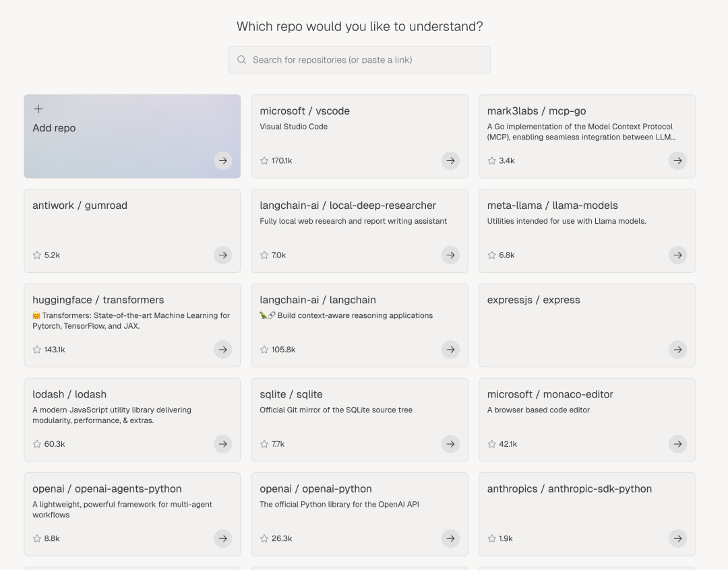This screenshot has height=570, width=728.
Task: Open meta-llama / llama-models arrow button
Action: [x=678, y=255]
